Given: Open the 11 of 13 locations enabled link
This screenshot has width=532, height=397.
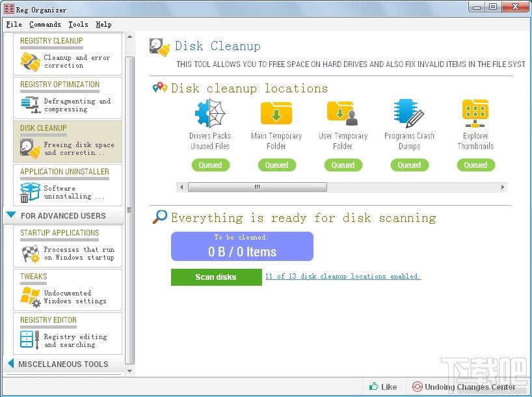Looking at the screenshot, I should [343, 276].
